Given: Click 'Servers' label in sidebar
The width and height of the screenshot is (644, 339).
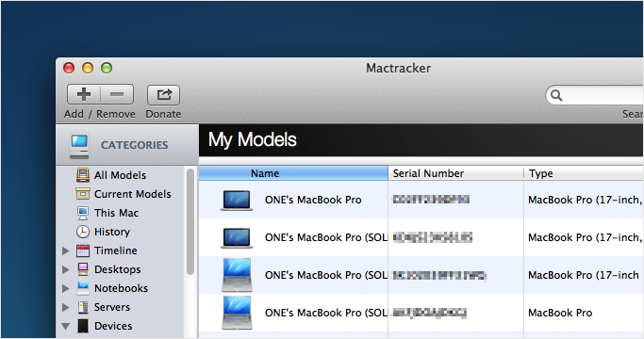Looking at the screenshot, I should tap(111, 307).
